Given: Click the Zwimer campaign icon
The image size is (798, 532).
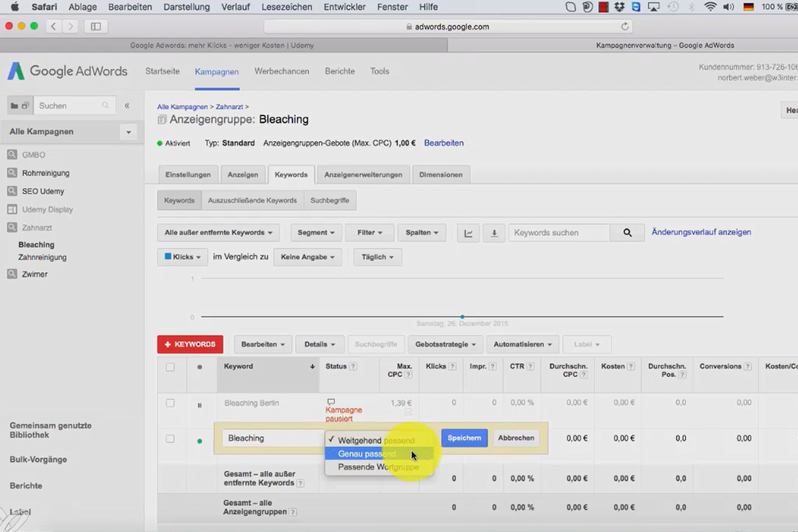Looking at the screenshot, I should point(12,274).
